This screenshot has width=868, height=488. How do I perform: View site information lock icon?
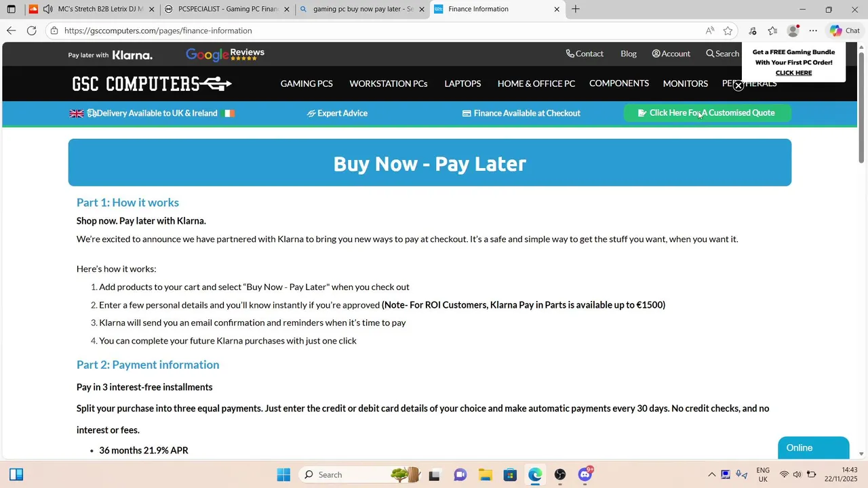coord(54,30)
